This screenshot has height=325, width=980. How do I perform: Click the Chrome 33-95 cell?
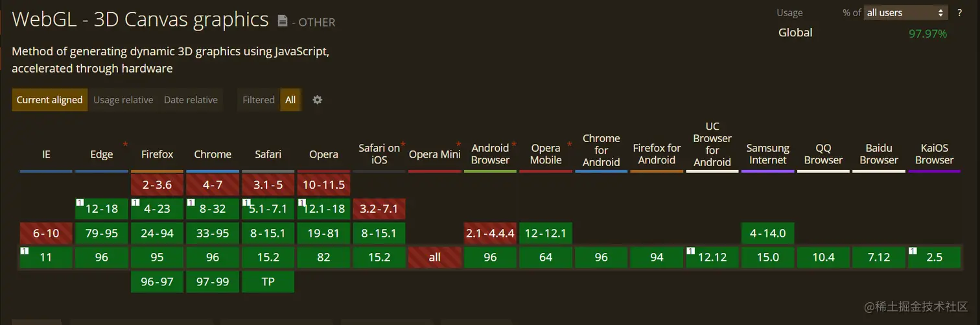pyautogui.click(x=213, y=233)
